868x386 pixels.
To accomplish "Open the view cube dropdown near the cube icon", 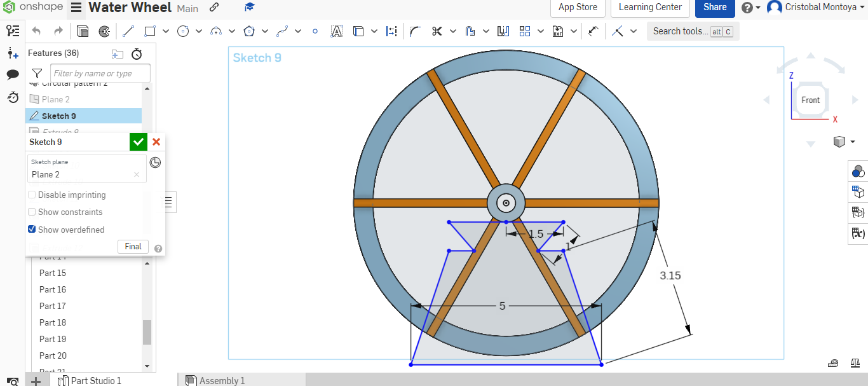I will pos(852,141).
